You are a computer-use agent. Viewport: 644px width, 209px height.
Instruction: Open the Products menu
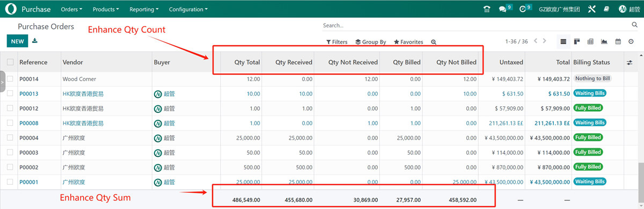pyautogui.click(x=106, y=9)
